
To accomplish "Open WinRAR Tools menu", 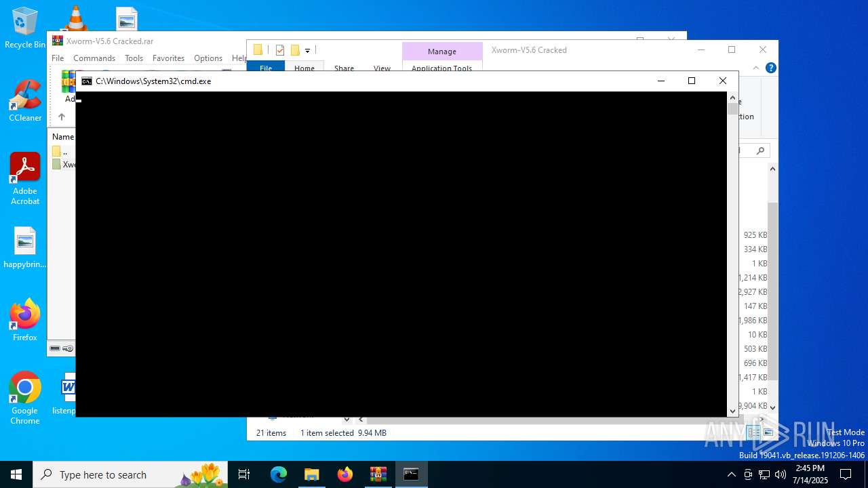I will (x=134, y=58).
